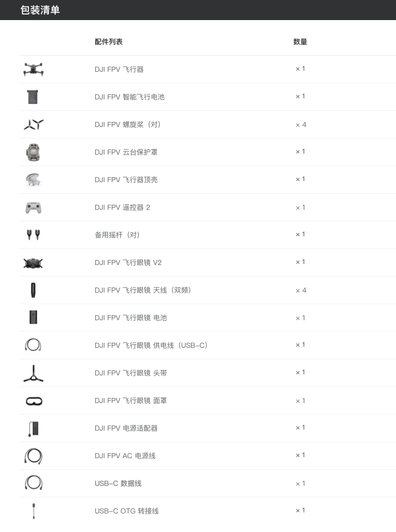
Task: Select the remote controller 2 icon
Action: (x=34, y=208)
